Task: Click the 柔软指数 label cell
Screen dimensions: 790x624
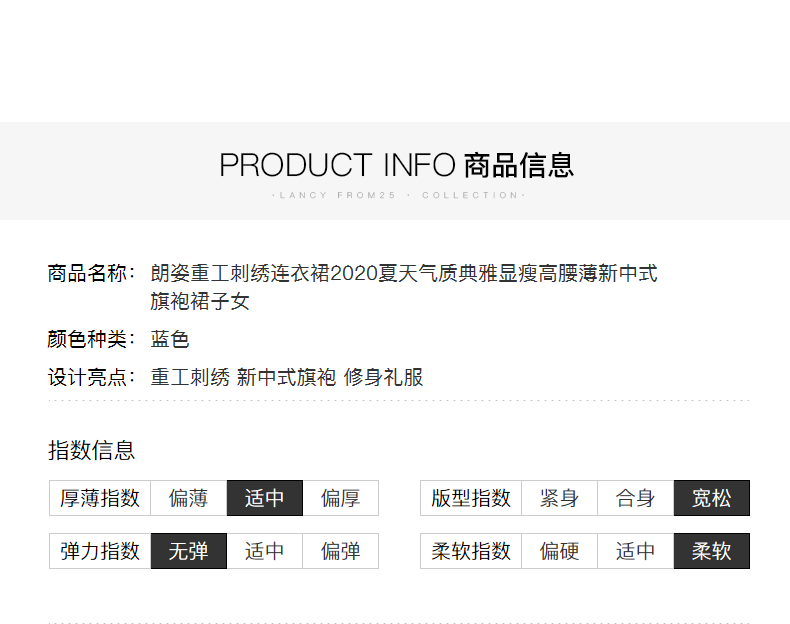Action: pos(471,551)
